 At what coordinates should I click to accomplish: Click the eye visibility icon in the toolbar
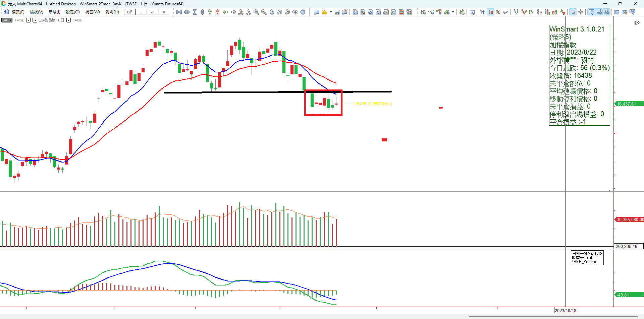(x=295, y=12)
